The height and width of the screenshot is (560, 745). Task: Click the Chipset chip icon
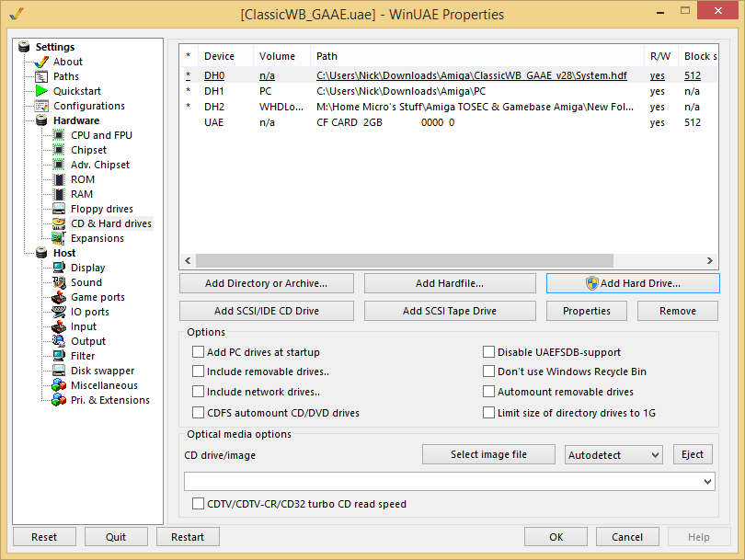click(x=59, y=150)
